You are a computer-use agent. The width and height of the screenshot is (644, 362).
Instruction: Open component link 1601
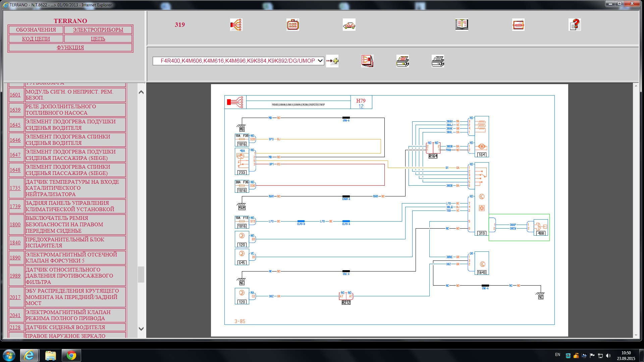point(15,95)
